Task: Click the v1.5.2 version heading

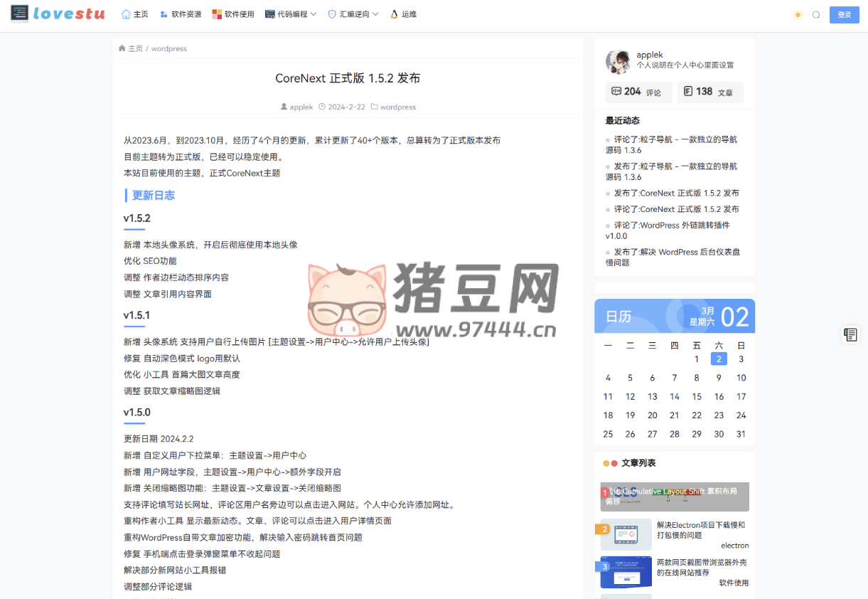Action: tap(137, 218)
